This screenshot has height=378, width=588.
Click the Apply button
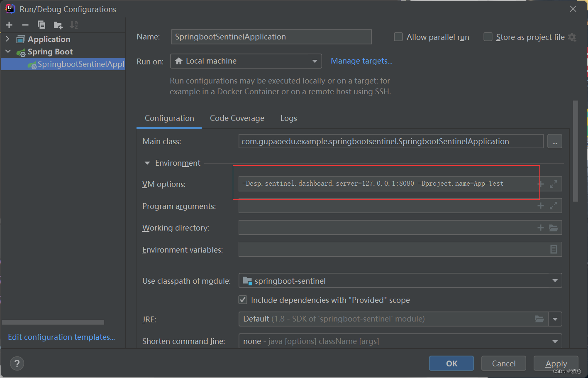coord(556,363)
